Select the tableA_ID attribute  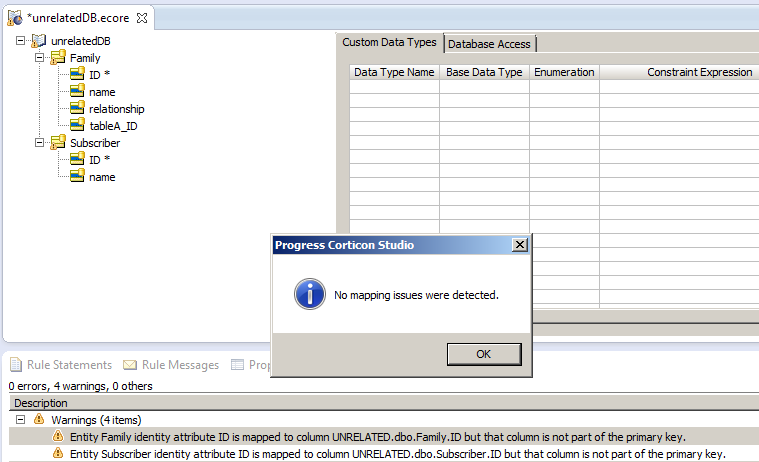click(113, 126)
